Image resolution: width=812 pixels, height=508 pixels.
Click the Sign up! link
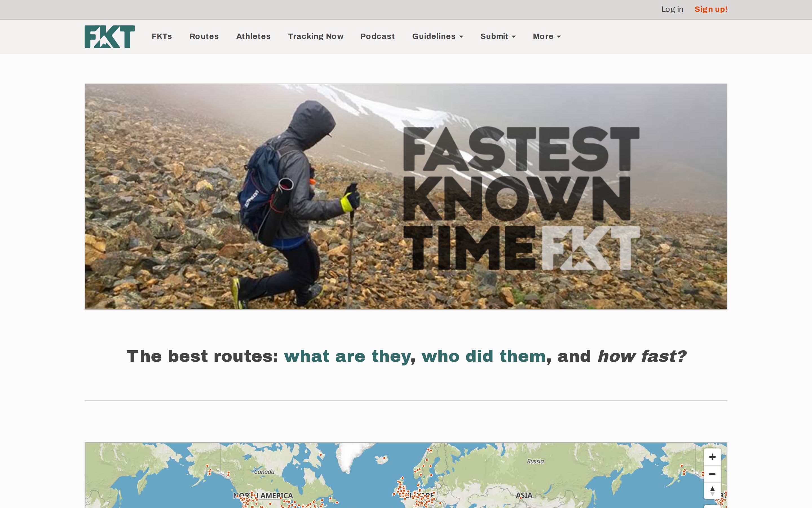pos(711,9)
